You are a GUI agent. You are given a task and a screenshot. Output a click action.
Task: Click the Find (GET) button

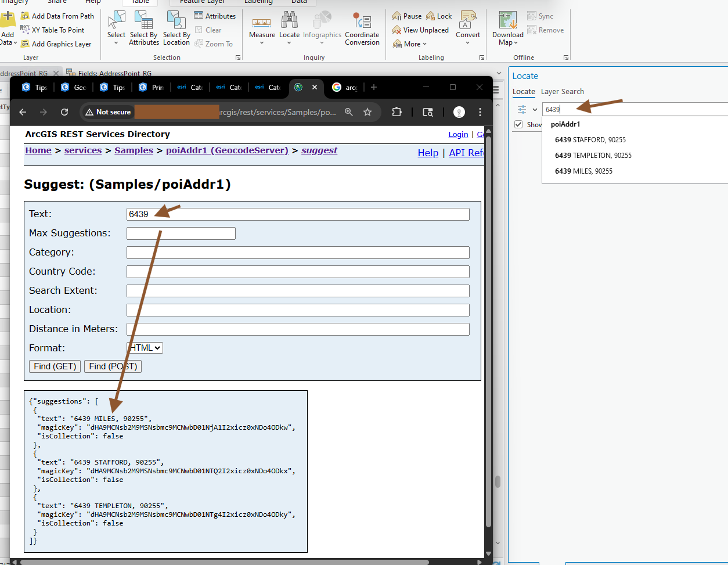(55, 366)
